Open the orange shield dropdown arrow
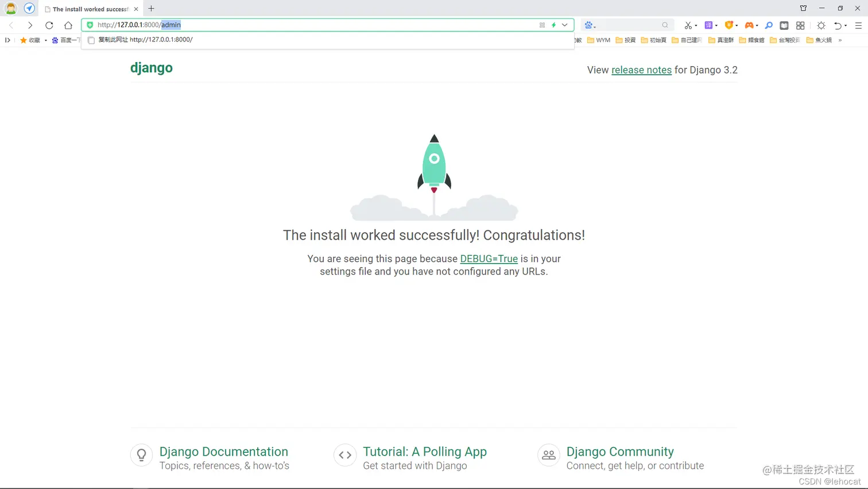The width and height of the screenshot is (868, 489). click(737, 26)
